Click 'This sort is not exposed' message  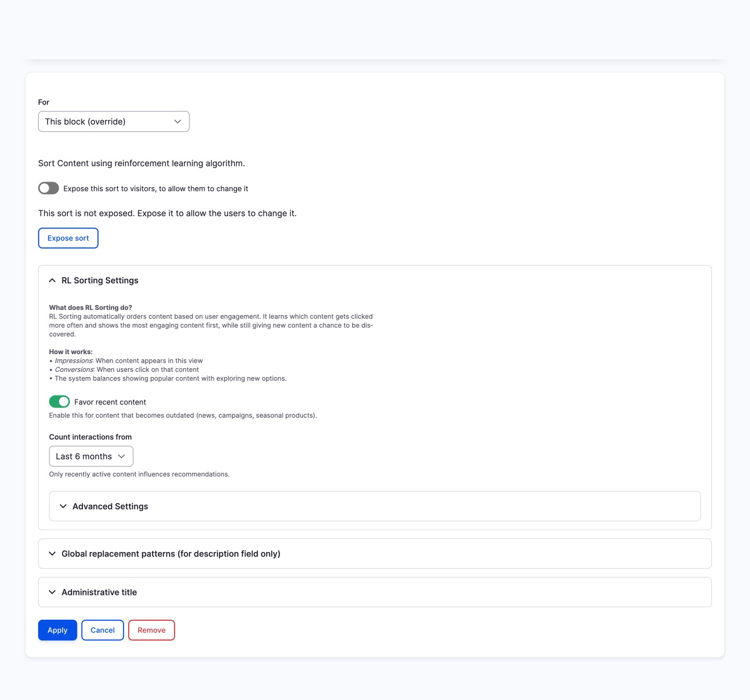[167, 213]
